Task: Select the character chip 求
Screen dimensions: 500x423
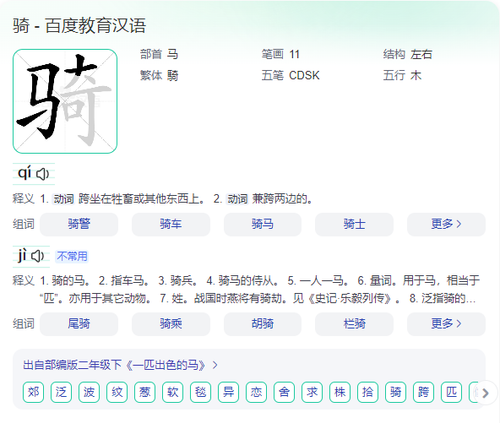Action: (x=312, y=392)
